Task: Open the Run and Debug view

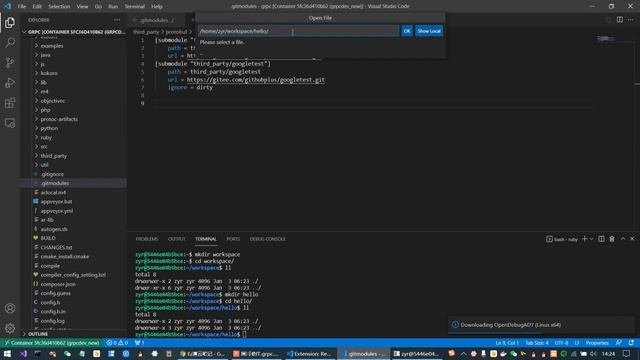Action: click(x=10, y=83)
